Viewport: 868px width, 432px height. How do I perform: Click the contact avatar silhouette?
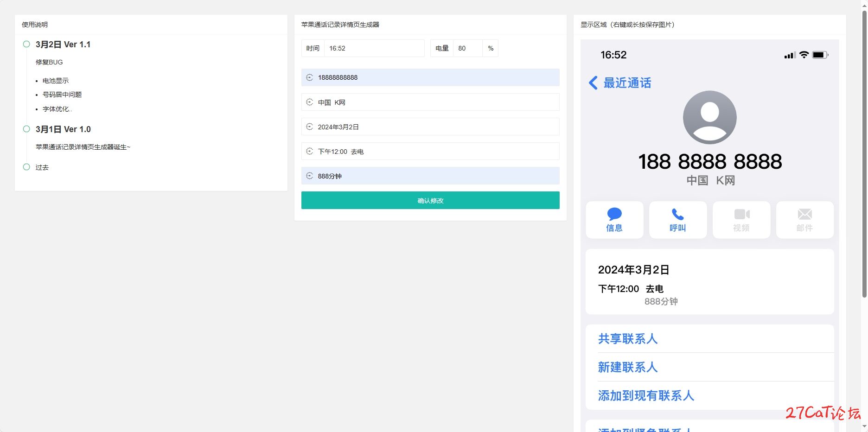[x=709, y=117]
